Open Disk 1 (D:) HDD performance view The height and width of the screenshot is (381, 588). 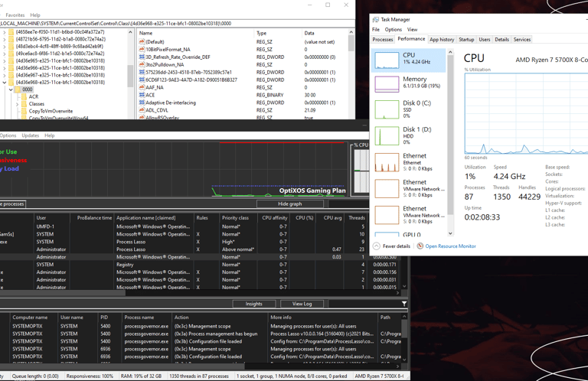coord(410,135)
